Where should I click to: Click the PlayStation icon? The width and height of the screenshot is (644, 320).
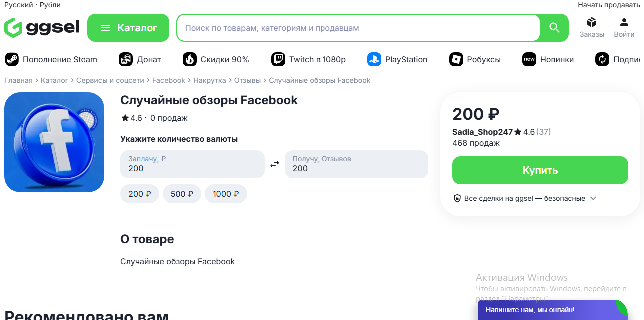coord(374,59)
